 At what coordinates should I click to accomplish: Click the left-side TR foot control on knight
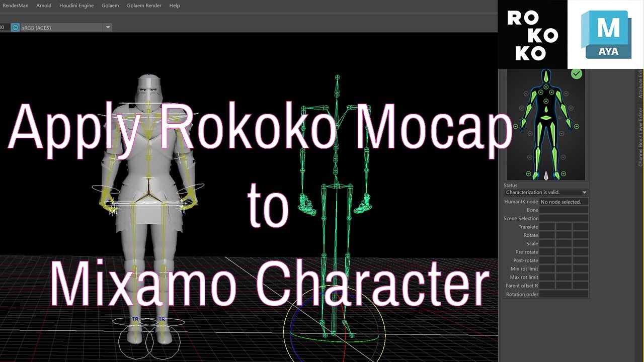pos(134,319)
